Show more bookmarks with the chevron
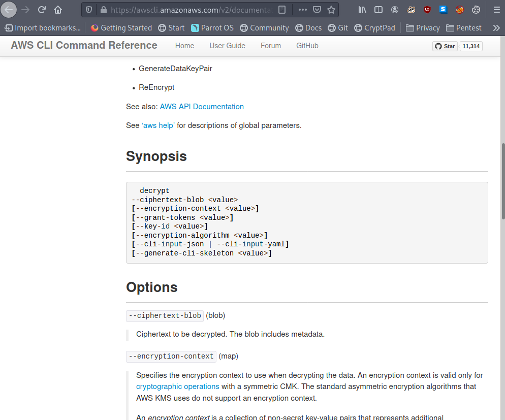 point(496,28)
